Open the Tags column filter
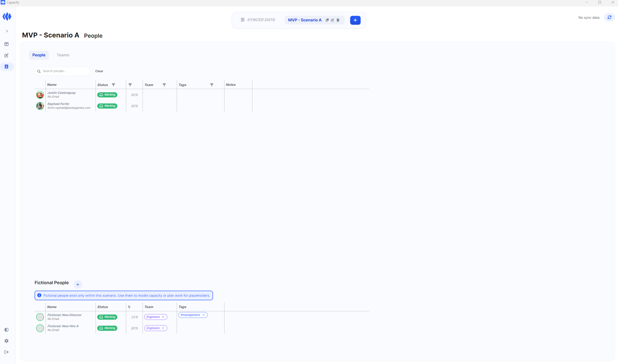Image resolution: width=618 pixels, height=364 pixels. pos(211,85)
